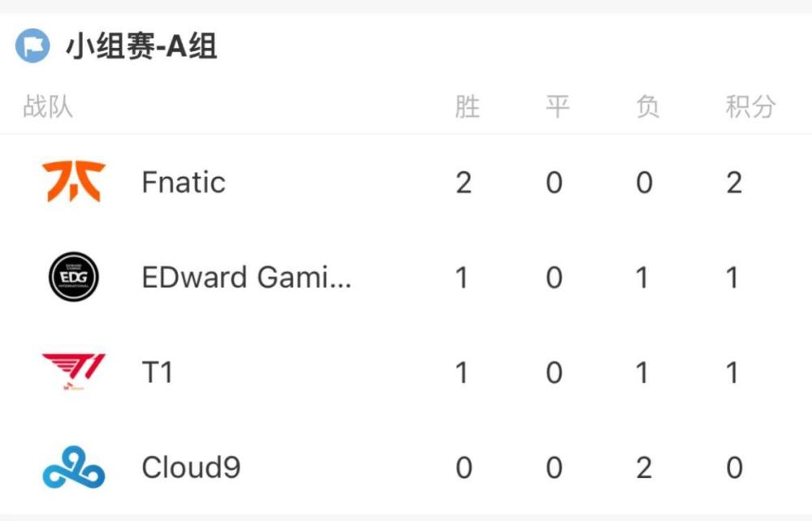
Task: Click the 战队 column header
Action: (48, 107)
